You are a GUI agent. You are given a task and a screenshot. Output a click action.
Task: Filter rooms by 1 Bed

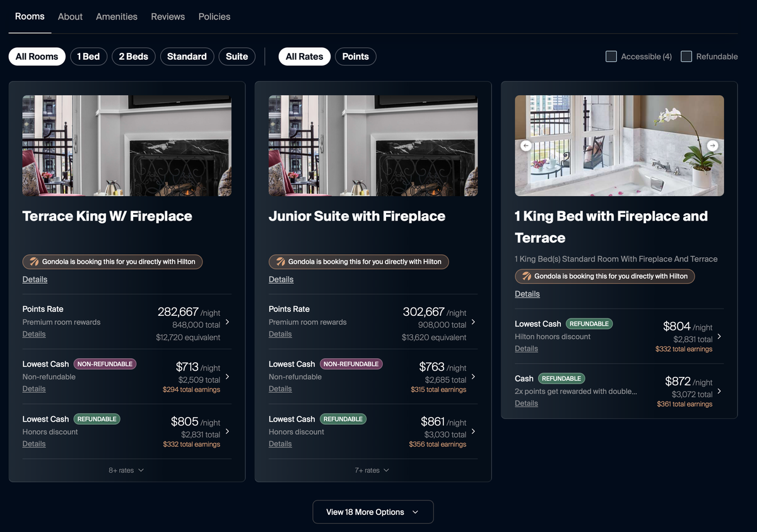tap(89, 57)
